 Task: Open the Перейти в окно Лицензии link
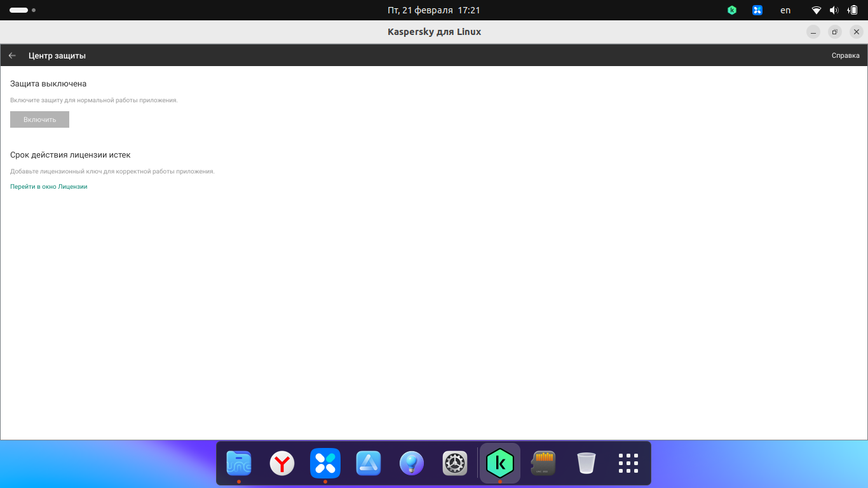coord(49,187)
